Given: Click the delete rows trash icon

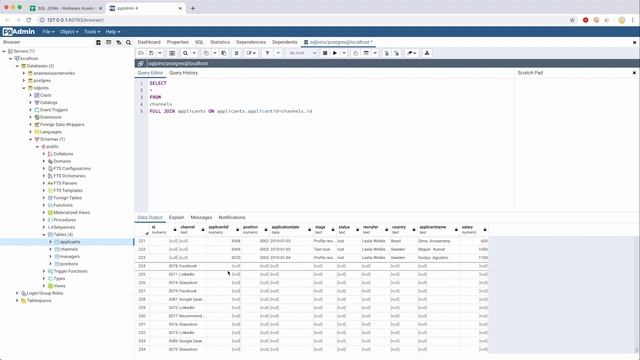Looking at the screenshot, I should (236, 53).
